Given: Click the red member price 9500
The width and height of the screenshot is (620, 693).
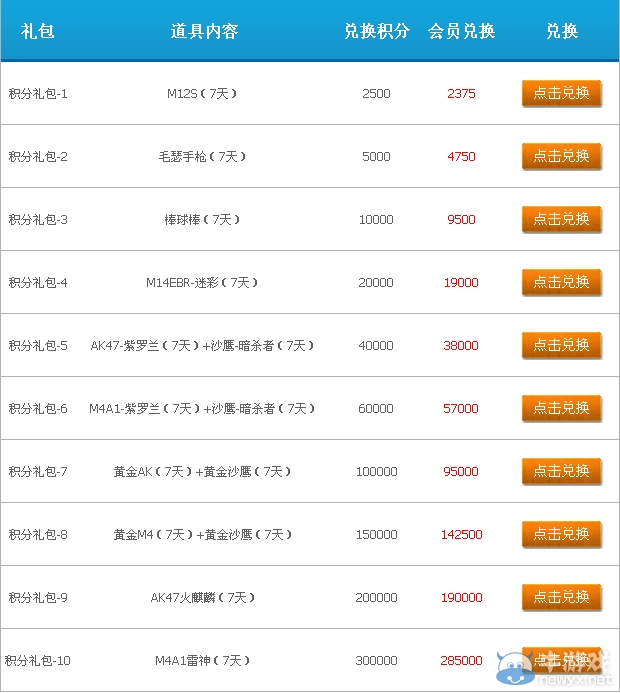Looking at the screenshot, I should click(462, 219).
